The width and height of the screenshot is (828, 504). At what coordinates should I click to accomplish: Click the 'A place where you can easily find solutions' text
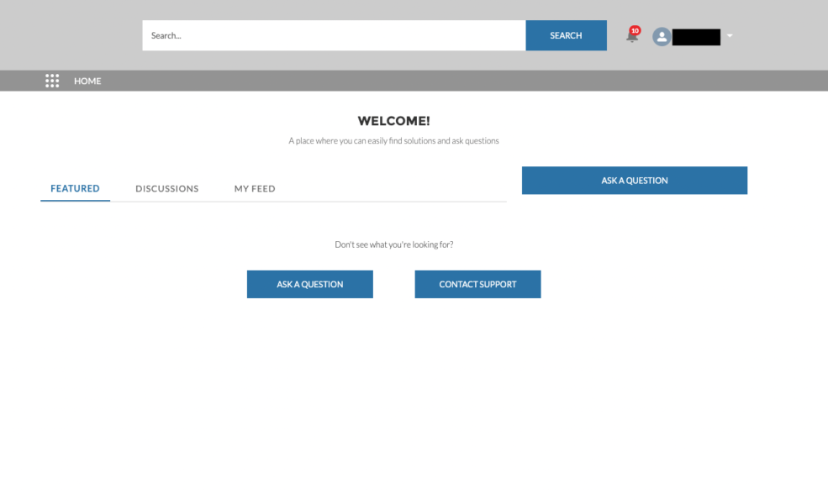[393, 140]
